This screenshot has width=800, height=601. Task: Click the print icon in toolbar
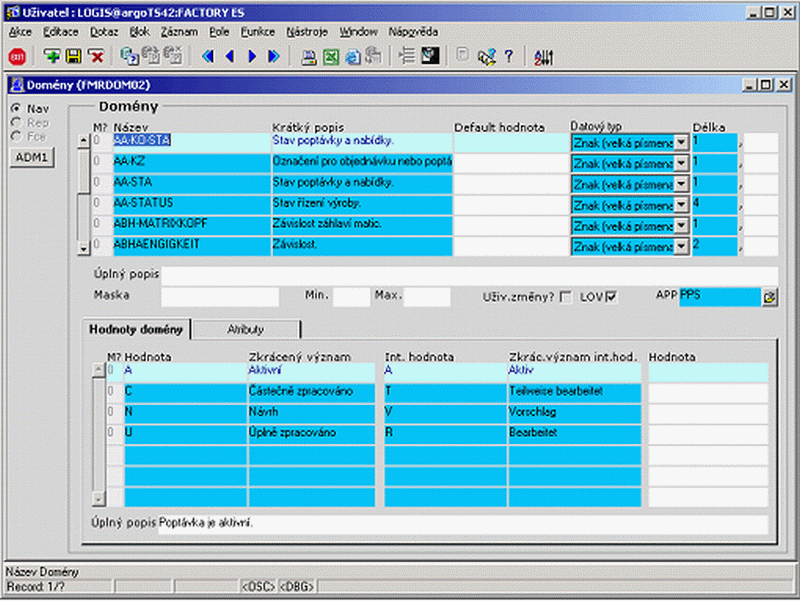click(308, 57)
